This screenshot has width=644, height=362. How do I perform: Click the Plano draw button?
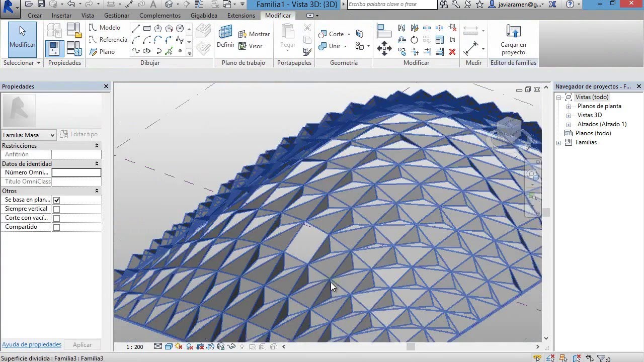click(102, 52)
